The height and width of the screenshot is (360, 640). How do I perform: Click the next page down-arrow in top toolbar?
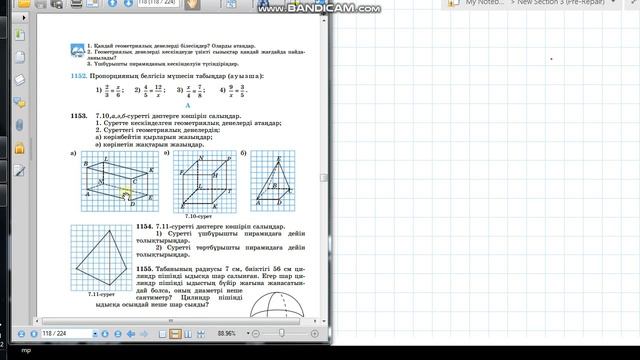[x=128, y=4]
